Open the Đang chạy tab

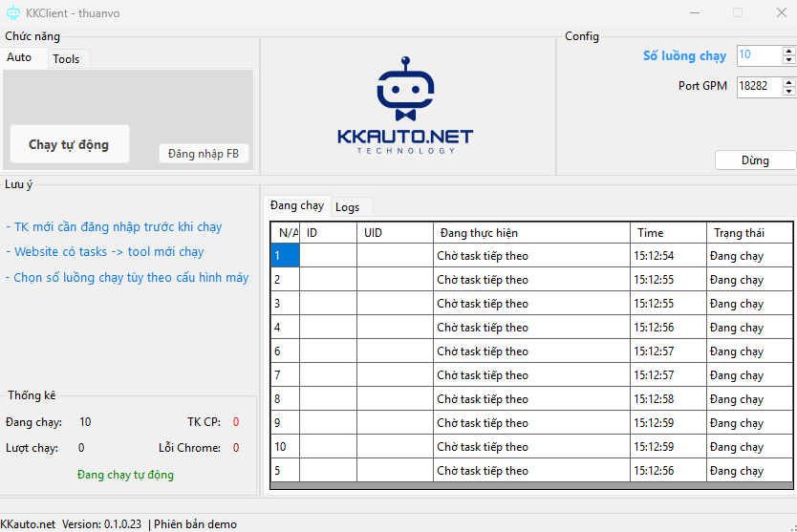click(297, 205)
